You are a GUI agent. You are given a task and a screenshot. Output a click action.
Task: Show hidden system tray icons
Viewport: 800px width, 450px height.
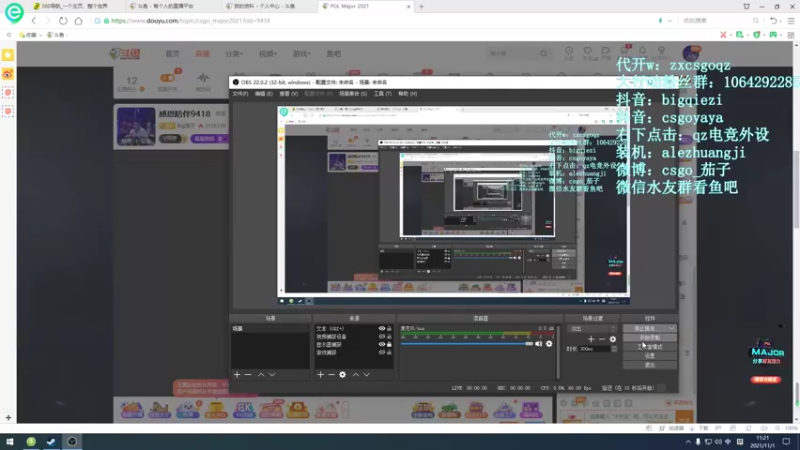pos(688,442)
